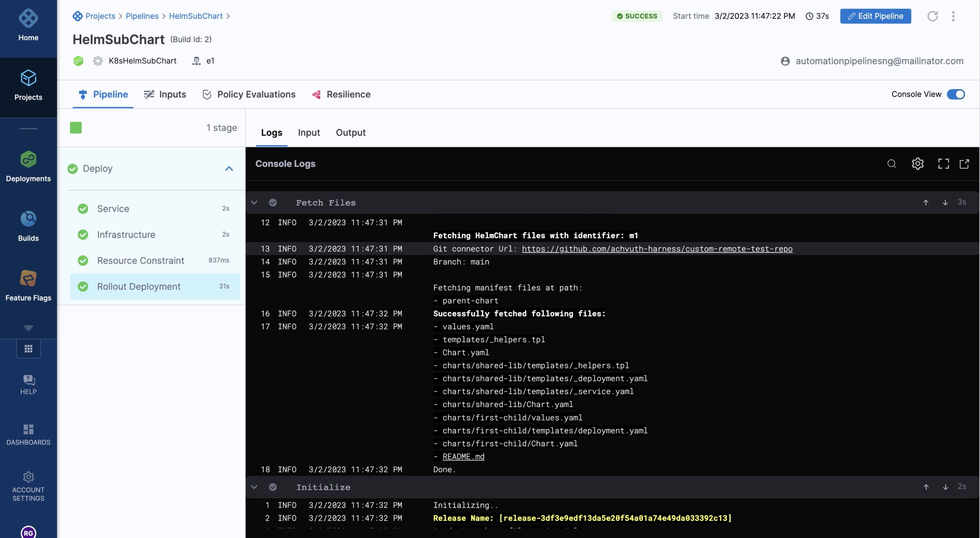Viewport: 980px width, 538px height.
Task: Toggle off the Console View switch
Action: [956, 94]
